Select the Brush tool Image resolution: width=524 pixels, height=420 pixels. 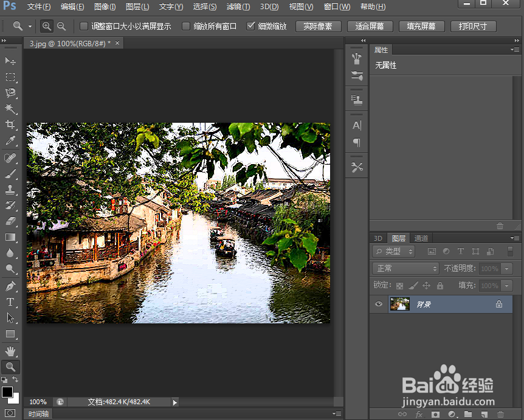tap(10, 174)
